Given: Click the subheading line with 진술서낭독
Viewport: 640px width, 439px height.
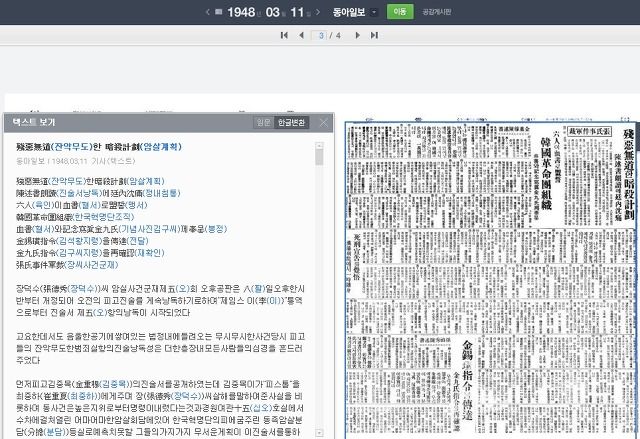Looking at the screenshot, I should click(x=98, y=193).
